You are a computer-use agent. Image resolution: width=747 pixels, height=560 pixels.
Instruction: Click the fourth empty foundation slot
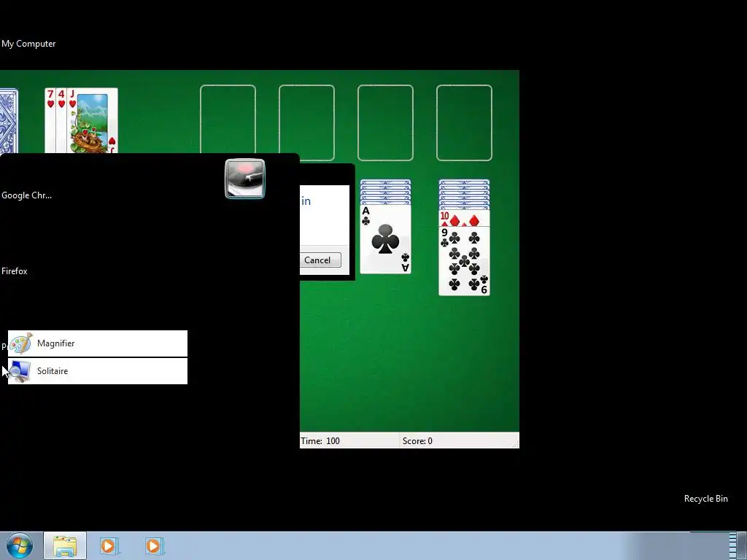(464, 122)
